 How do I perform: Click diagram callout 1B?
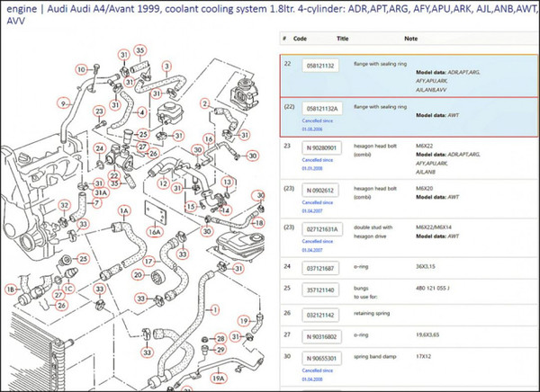[x=11, y=290]
